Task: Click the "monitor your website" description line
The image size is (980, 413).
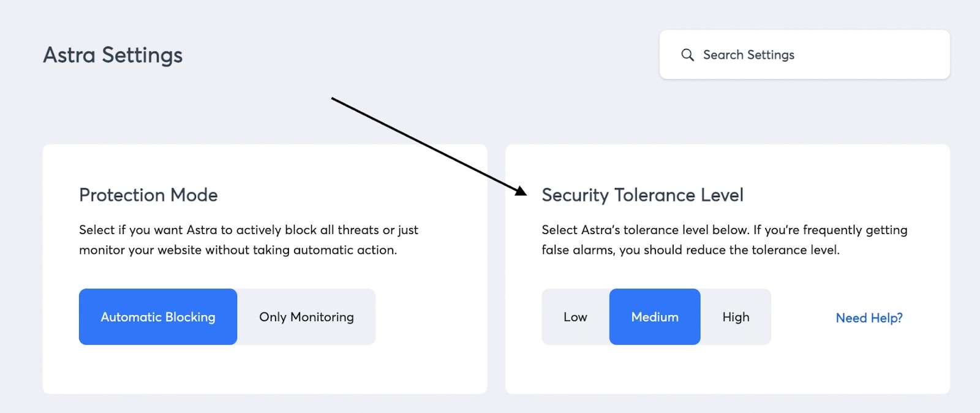Action: 238,250
